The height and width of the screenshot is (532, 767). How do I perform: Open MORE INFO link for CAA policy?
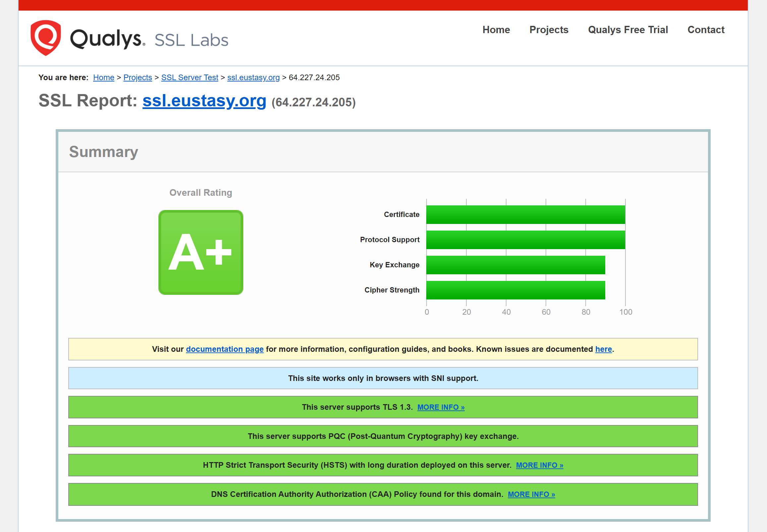[x=531, y=494]
